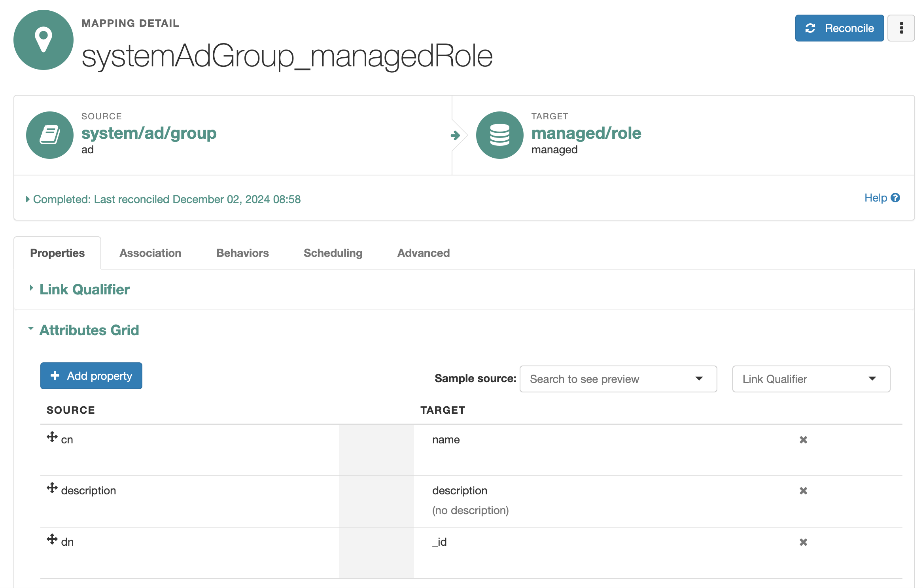The image size is (923, 588).
Task: Expand the Link Qualifier section
Action: [x=84, y=290]
